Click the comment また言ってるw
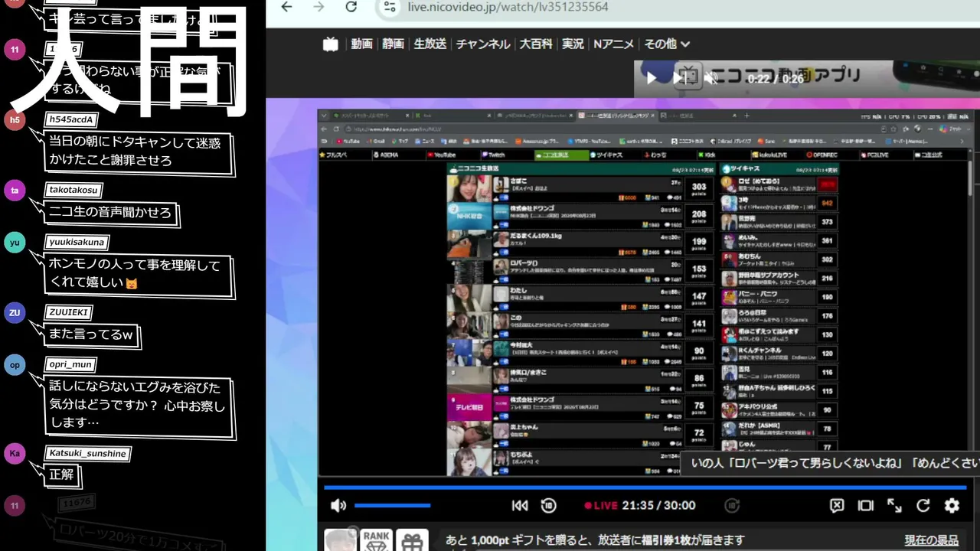The image size is (980, 551). coord(91,334)
